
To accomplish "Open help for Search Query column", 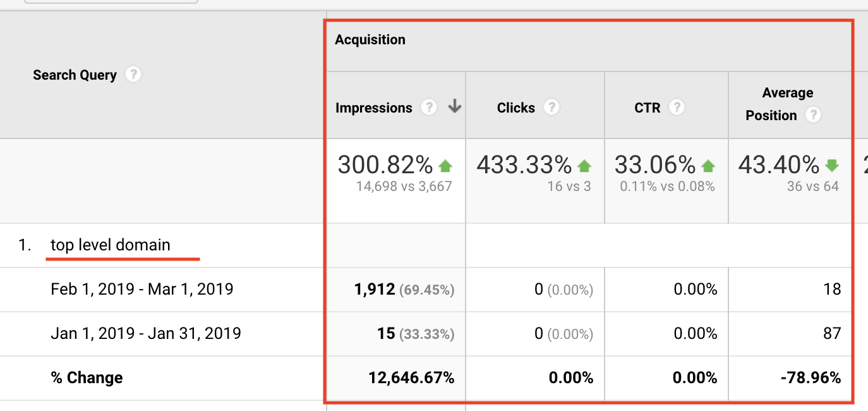I will pos(133,75).
